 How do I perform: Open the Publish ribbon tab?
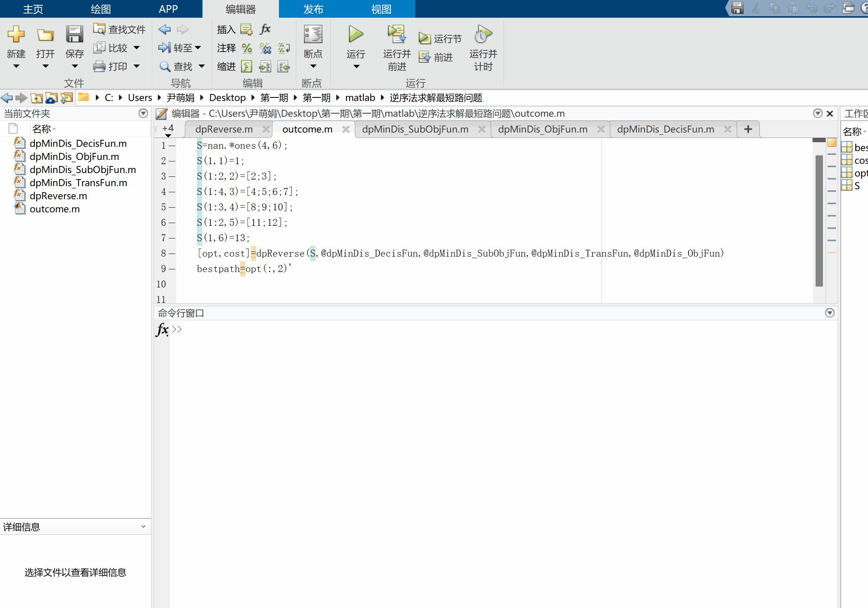click(x=313, y=9)
